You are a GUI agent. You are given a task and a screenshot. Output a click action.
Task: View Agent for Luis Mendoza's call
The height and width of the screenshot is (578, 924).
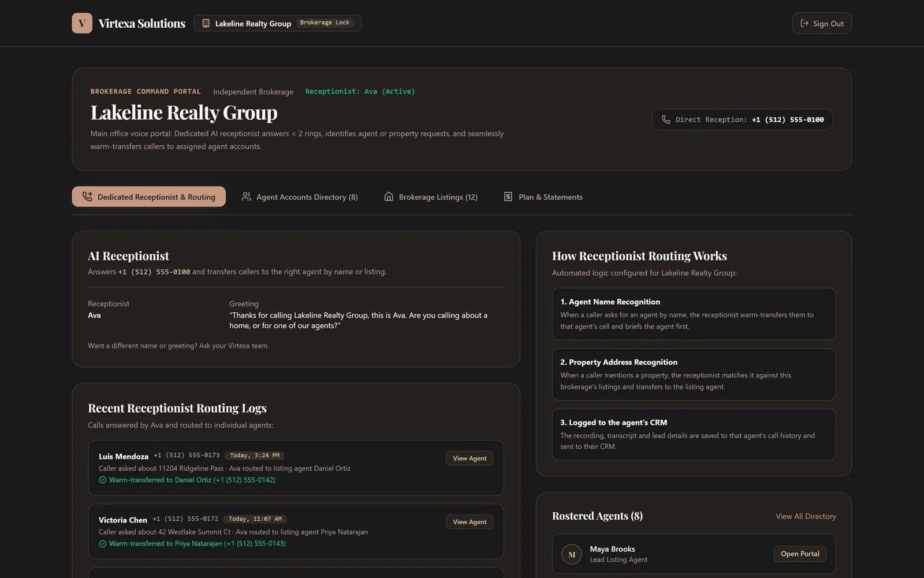(470, 458)
